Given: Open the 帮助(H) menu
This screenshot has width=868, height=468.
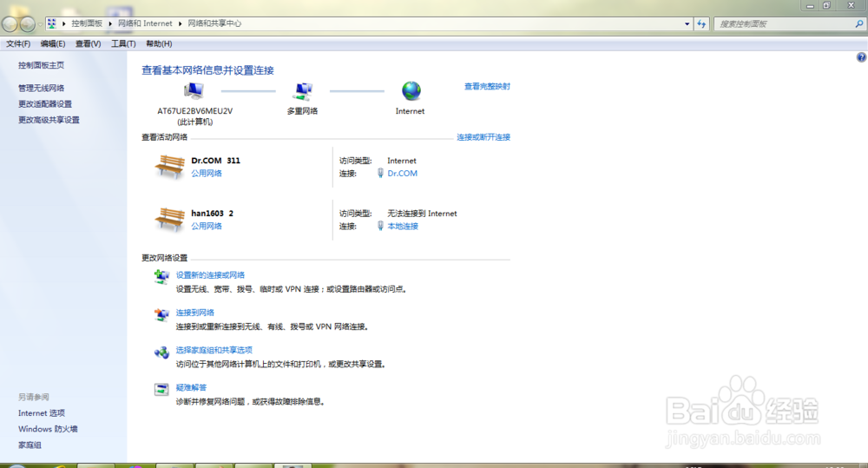Looking at the screenshot, I should [x=159, y=43].
